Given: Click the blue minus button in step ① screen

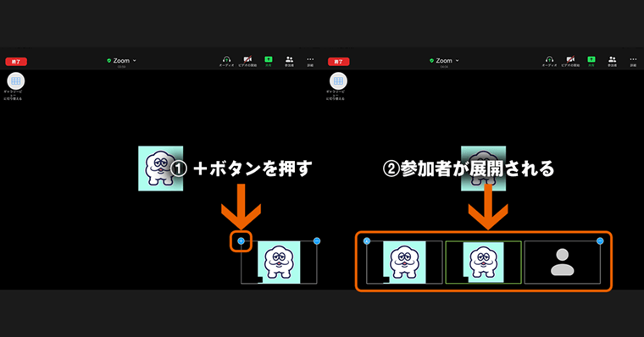Looking at the screenshot, I should click(317, 241).
